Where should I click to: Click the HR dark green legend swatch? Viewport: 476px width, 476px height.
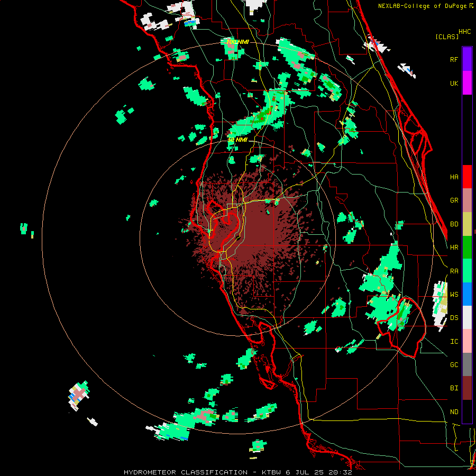tap(467, 247)
